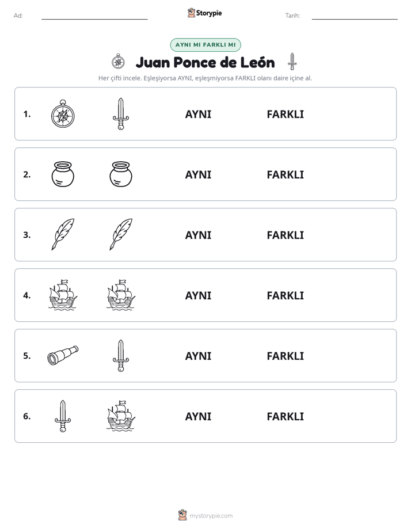411x532 pixels.
Task: Choose AYNI for row 3
Action: point(198,235)
